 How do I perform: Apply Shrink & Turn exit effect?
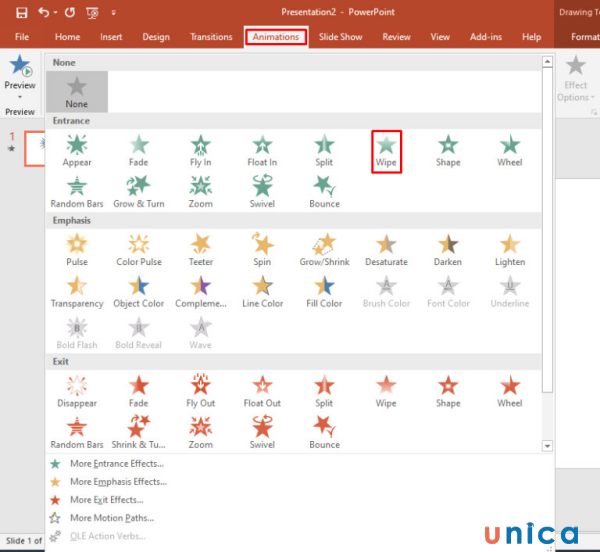click(139, 433)
